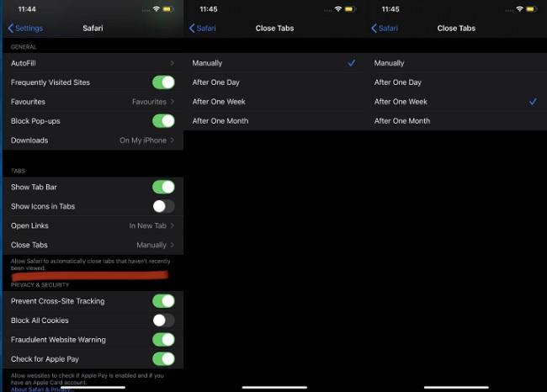Screen dimensions: 547x392
Task: Toggle Show Tab Bar switch
Action: pyautogui.click(x=163, y=187)
